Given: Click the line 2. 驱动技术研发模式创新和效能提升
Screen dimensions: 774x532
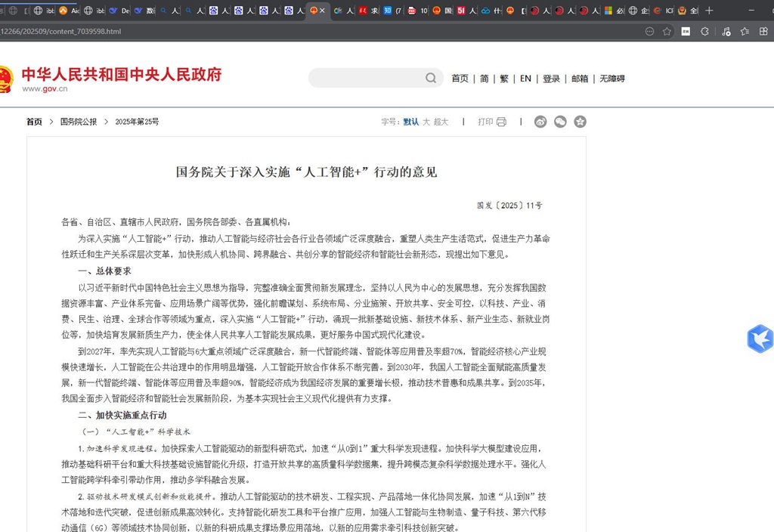Looking at the screenshot, I should 147,496.
